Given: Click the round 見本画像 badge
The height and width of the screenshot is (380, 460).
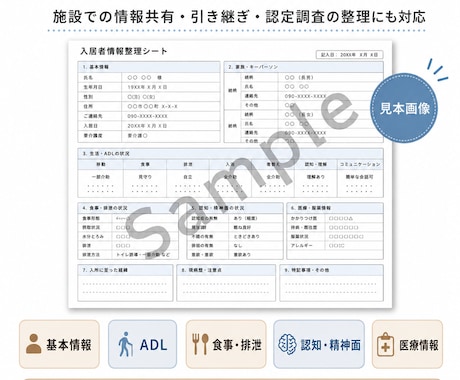Looking at the screenshot, I should 404,108.
